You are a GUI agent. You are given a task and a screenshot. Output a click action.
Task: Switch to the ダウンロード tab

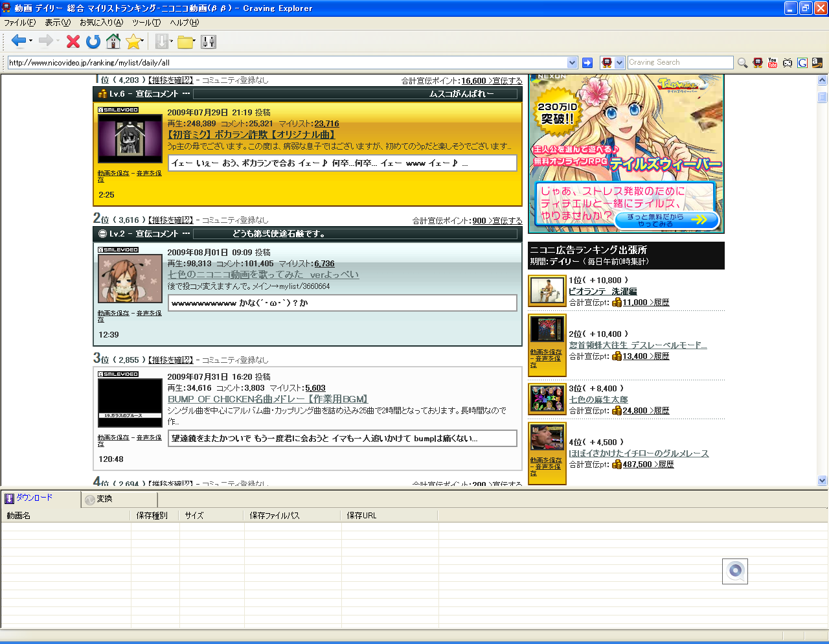tap(40, 498)
